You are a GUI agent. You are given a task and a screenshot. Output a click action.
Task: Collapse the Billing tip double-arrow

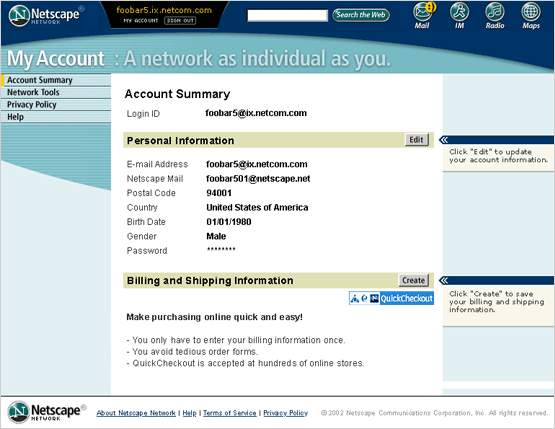click(x=444, y=281)
